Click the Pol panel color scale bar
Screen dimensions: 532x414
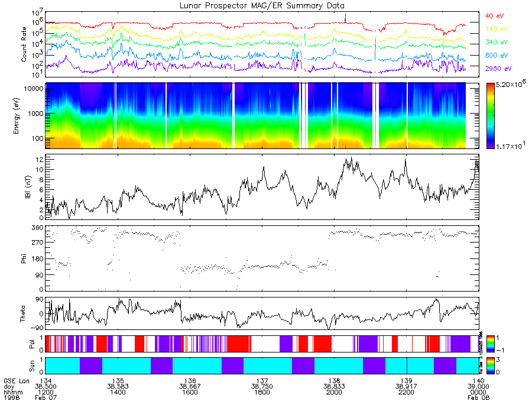click(x=490, y=344)
